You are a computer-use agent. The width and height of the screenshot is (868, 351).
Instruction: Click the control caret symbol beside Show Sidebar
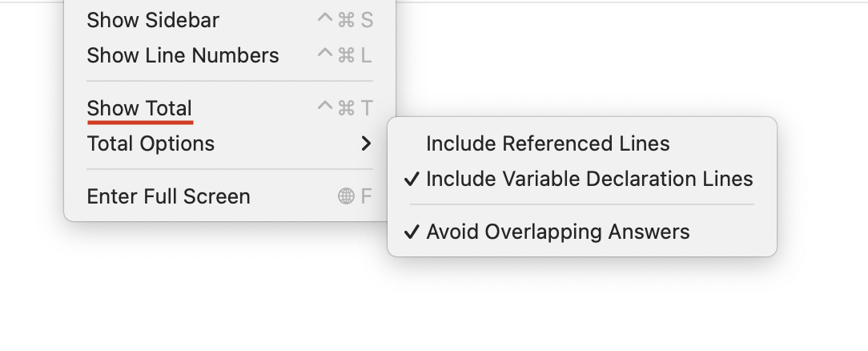point(325,17)
